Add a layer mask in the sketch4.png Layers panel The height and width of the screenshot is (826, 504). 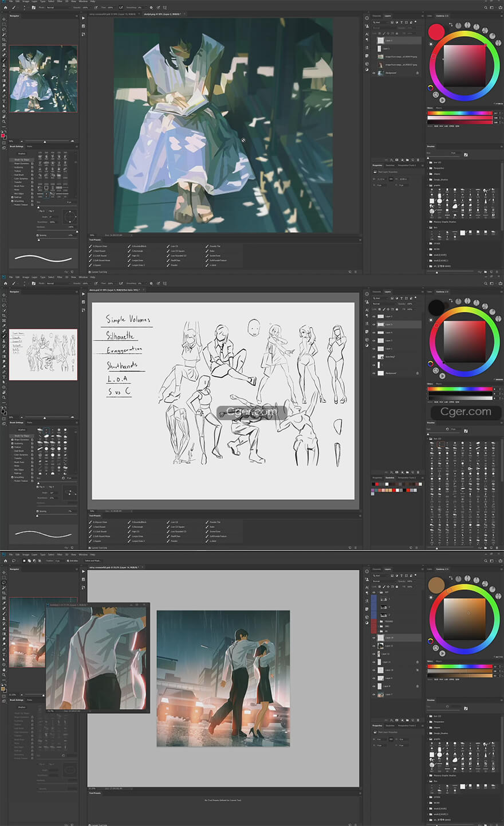[x=396, y=159]
